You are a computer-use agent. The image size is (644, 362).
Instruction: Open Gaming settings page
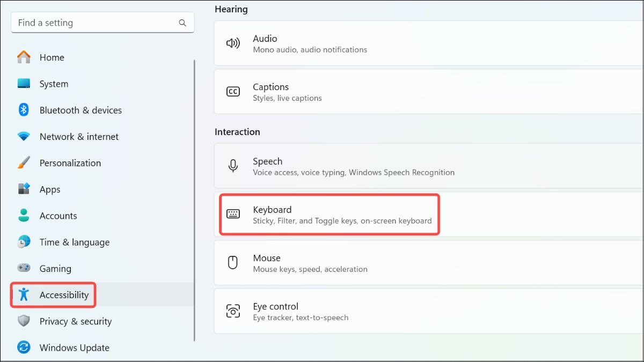pos(103,268)
